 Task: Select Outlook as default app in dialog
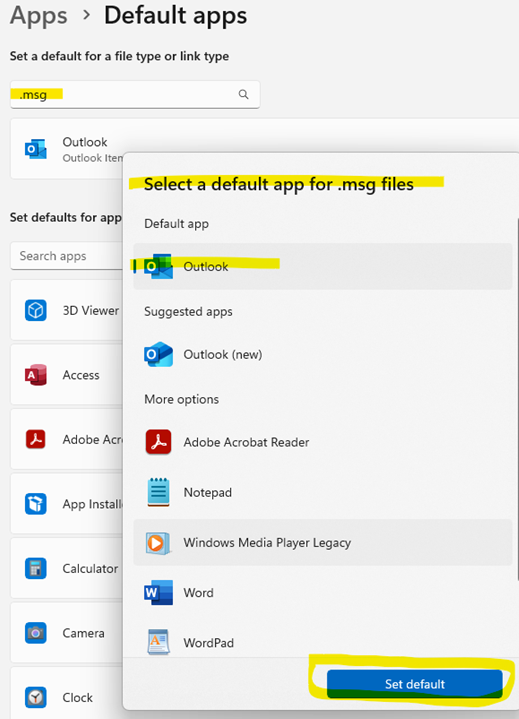point(322,266)
